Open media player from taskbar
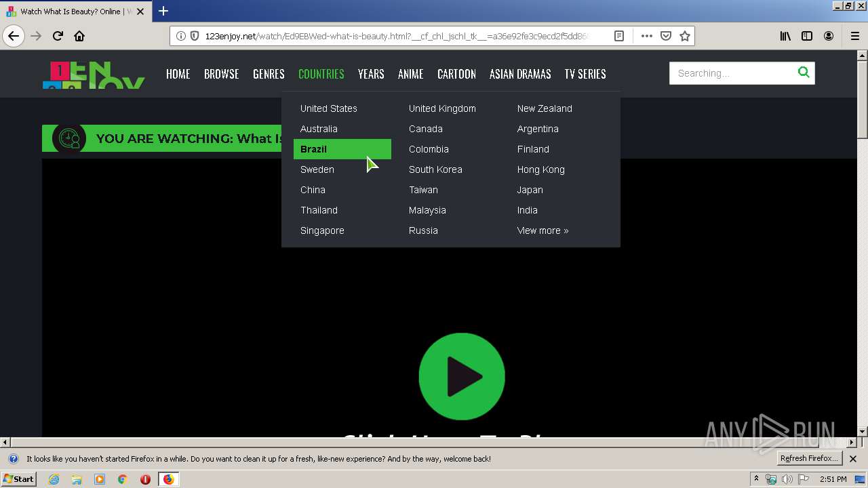 point(100,479)
